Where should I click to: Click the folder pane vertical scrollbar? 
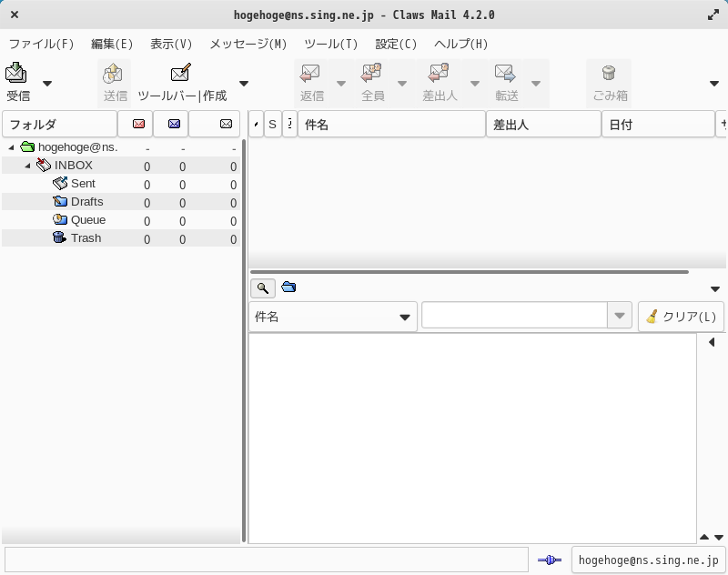[x=244, y=340]
